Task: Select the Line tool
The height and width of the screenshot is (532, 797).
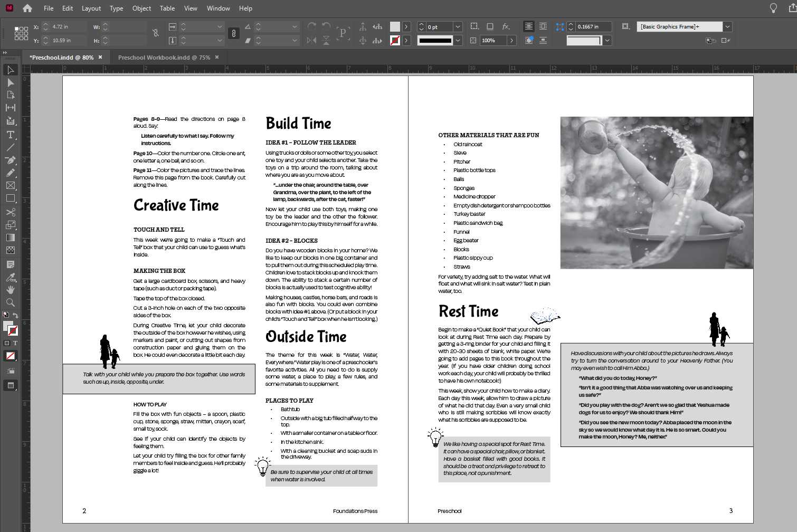Action: click(10, 147)
